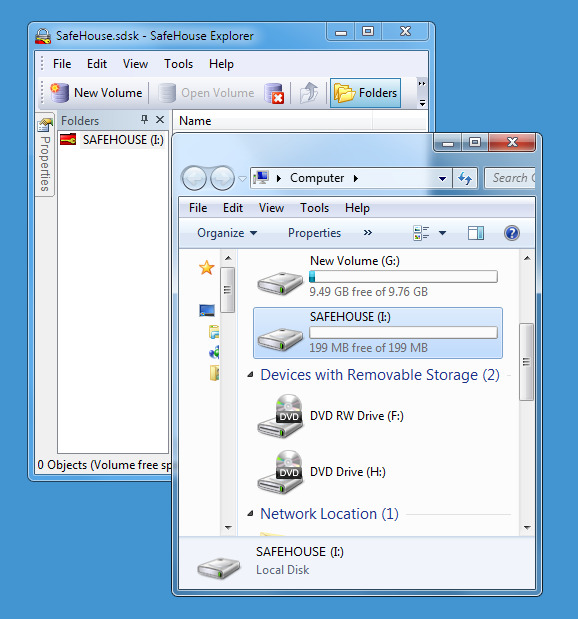578x619 pixels.
Task: Click the 9.49 GB free of 9.76 GB text
Action: (368, 292)
